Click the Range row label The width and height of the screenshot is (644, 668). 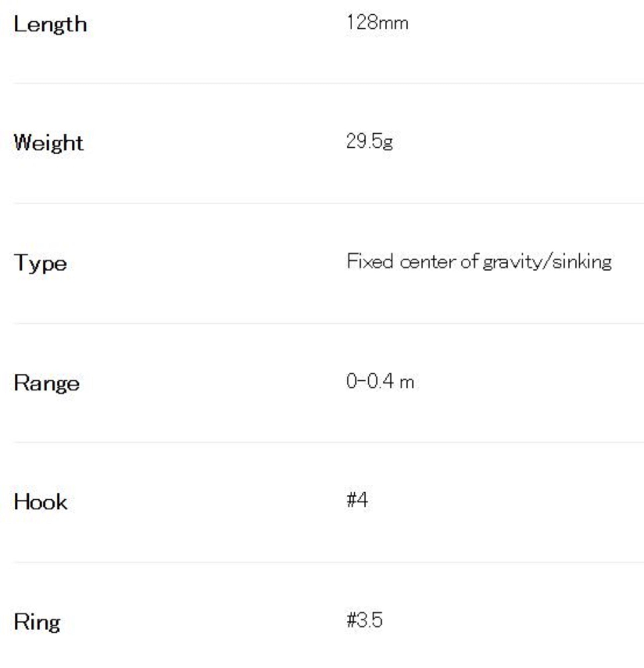click(x=47, y=383)
